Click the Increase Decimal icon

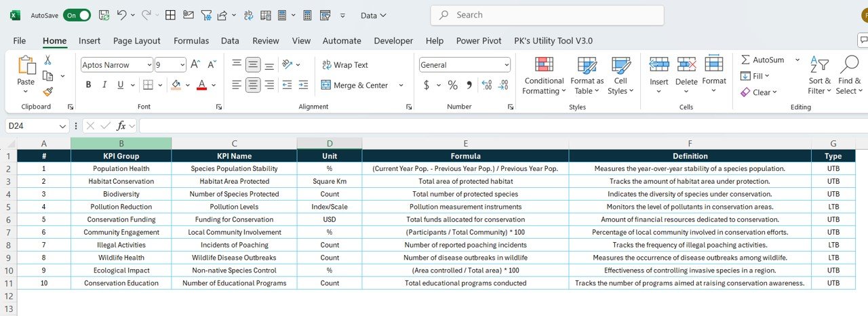pyautogui.click(x=486, y=85)
